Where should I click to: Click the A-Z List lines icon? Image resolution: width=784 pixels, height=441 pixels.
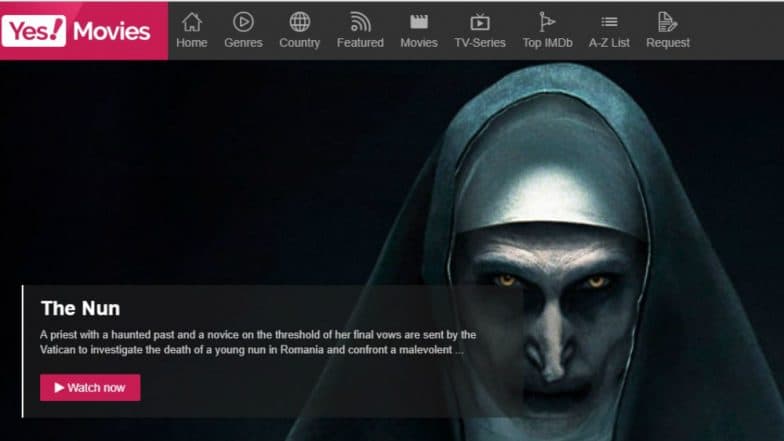tap(609, 22)
